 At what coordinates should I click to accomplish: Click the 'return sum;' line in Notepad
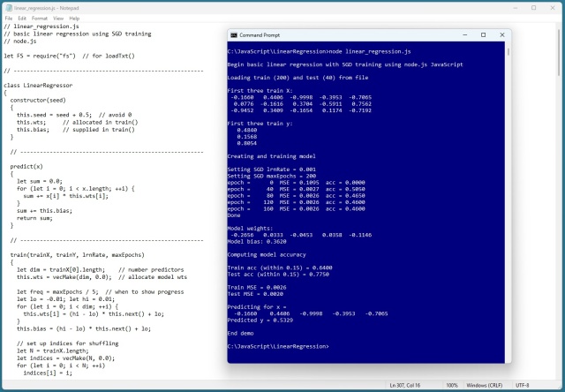pos(34,218)
